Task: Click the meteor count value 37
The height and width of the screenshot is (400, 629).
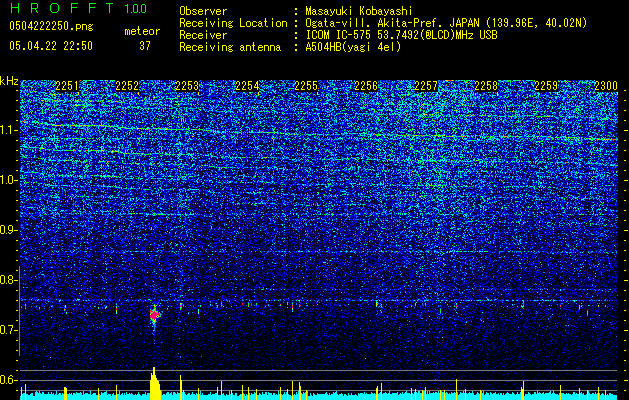Action: [x=145, y=46]
